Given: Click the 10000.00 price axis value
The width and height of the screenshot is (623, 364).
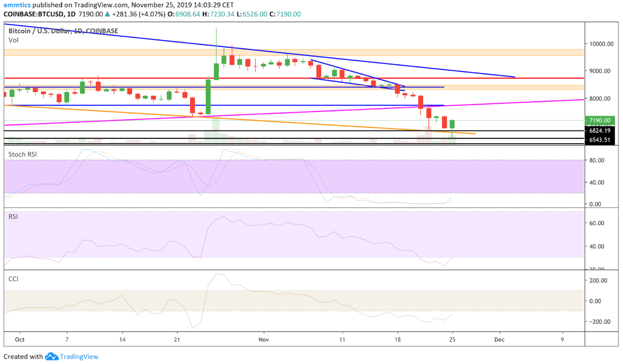Looking at the screenshot, I should 601,44.
